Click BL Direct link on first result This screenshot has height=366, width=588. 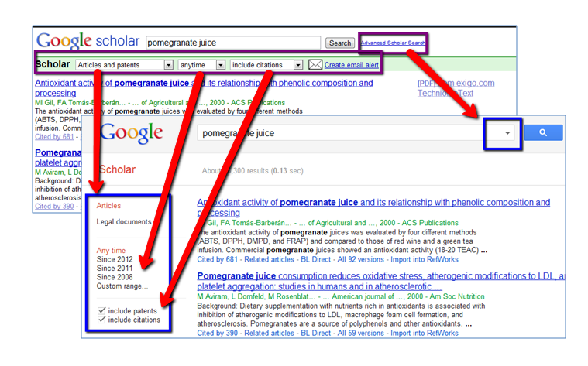[316, 259]
